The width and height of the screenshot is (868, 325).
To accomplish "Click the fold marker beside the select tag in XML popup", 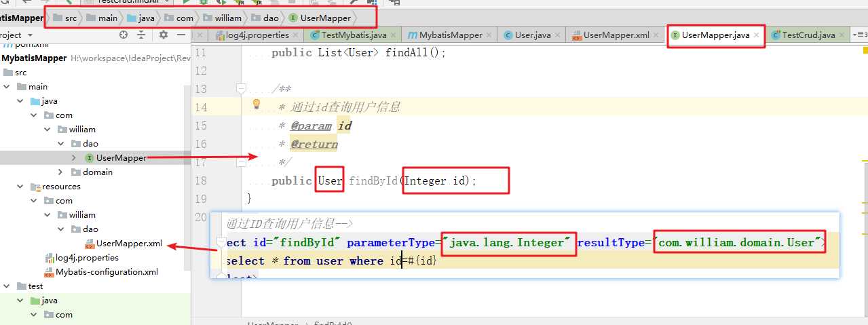I will point(221,242).
